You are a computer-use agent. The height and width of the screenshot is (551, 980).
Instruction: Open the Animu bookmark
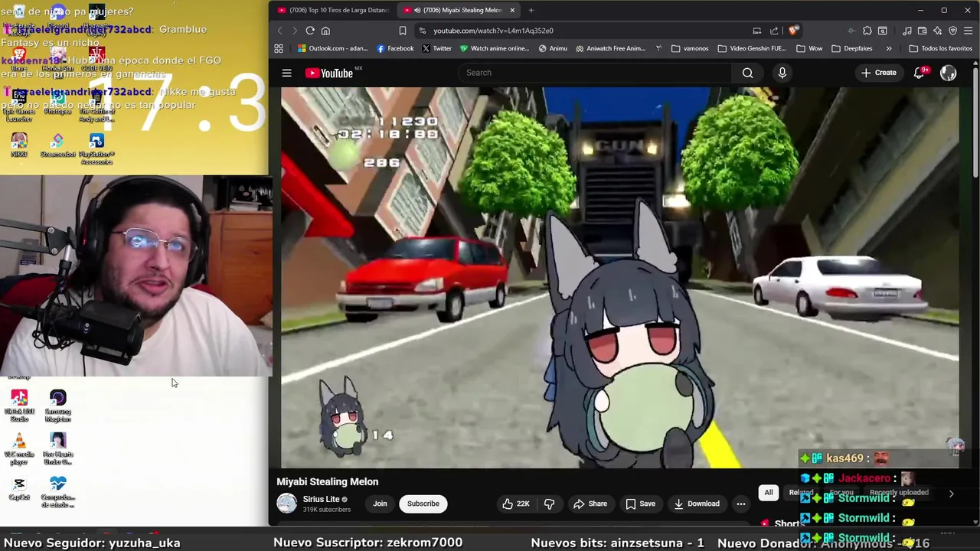553,48
